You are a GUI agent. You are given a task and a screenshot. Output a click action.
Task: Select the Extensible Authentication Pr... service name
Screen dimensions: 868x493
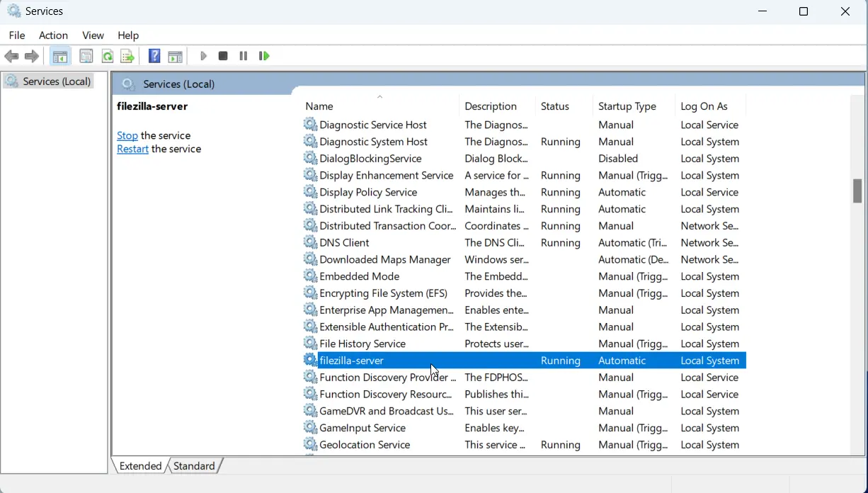pos(387,327)
